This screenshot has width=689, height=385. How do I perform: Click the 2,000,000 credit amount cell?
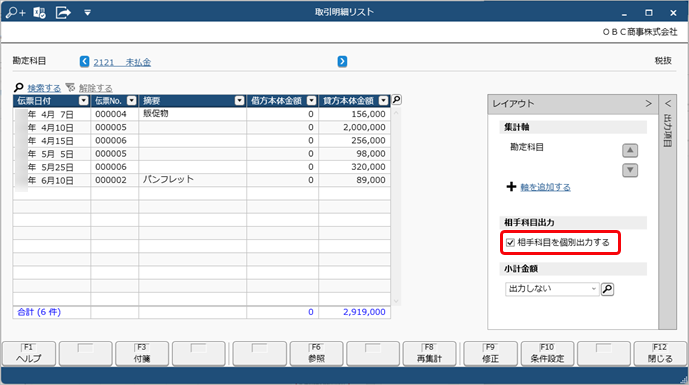[x=355, y=127]
